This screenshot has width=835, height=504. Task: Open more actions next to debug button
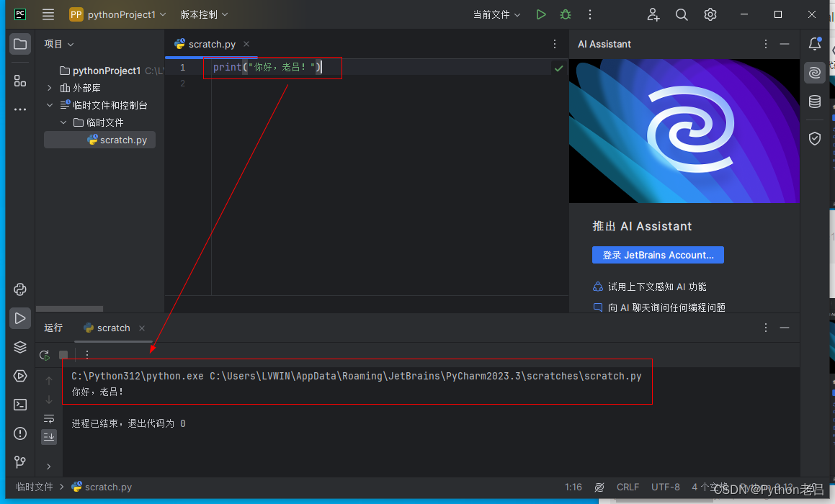coord(589,14)
